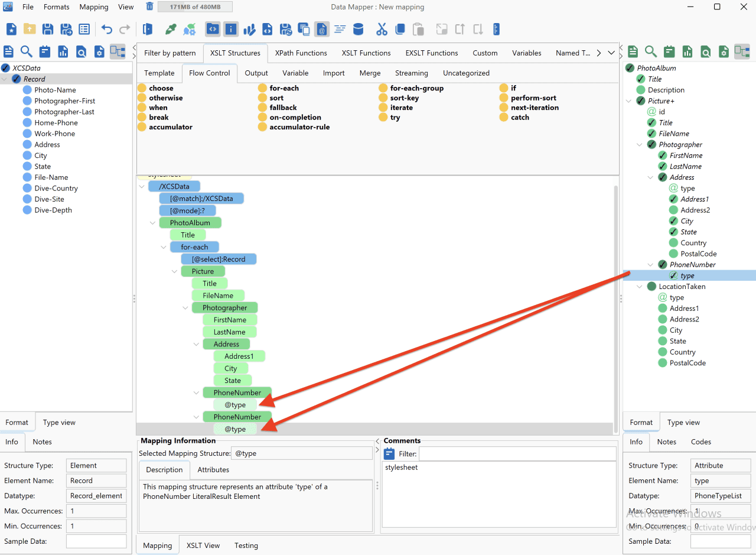
Task: Click the hand-and-bars toolbar icon
Action: coord(249,29)
